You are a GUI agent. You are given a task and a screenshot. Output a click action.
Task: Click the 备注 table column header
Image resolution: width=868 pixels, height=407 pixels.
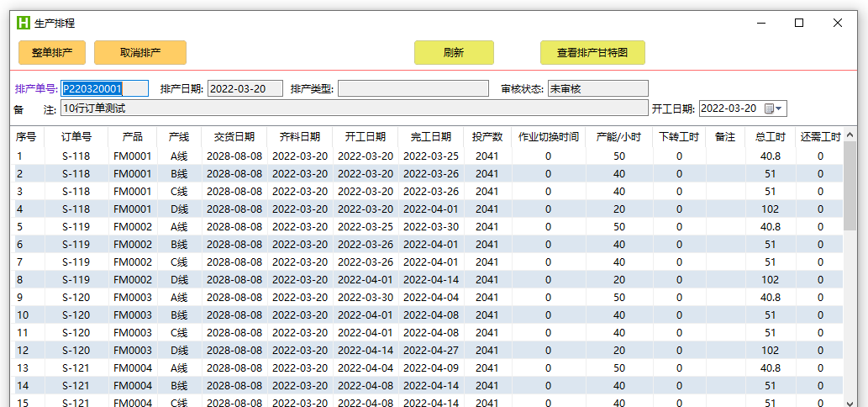tap(725, 137)
